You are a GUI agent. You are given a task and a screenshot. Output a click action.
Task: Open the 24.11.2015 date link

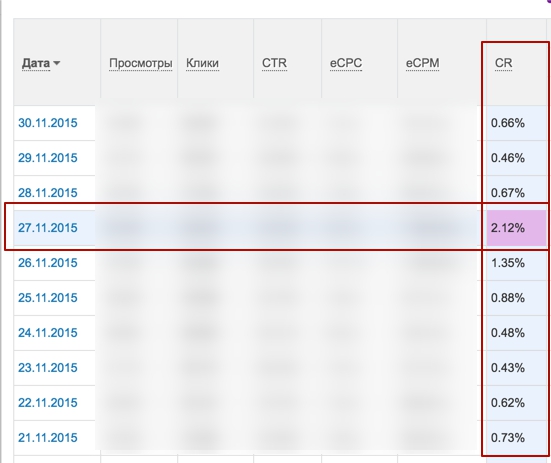(x=47, y=333)
